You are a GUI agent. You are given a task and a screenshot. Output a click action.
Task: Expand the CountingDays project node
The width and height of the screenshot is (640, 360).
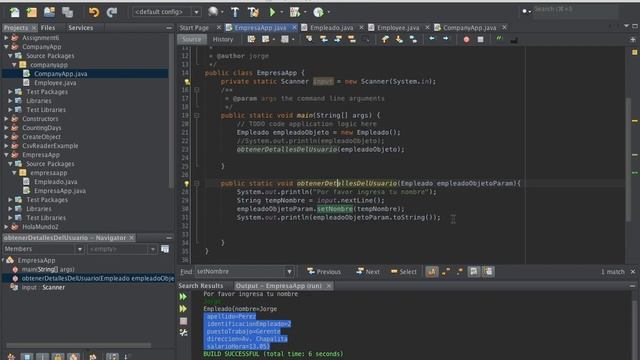pos(6,128)
